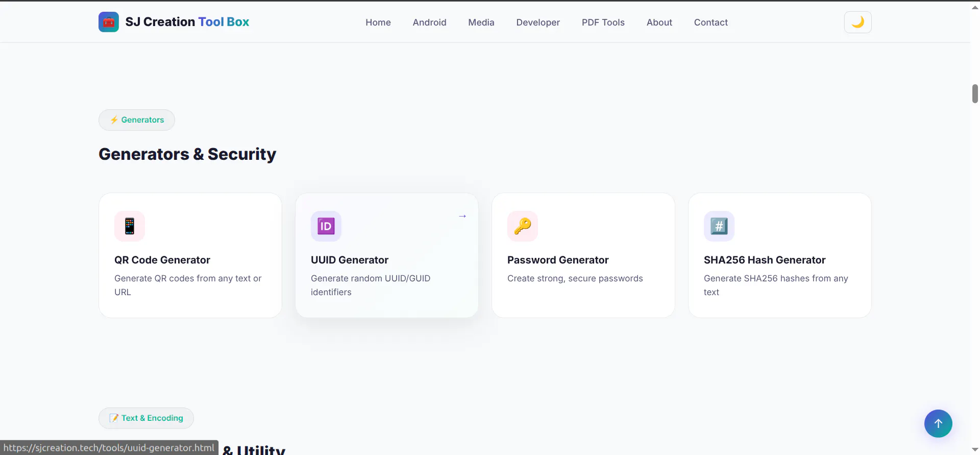Open the Android menu
Viewport: 980px width, 455px height.
click(429, 22)
